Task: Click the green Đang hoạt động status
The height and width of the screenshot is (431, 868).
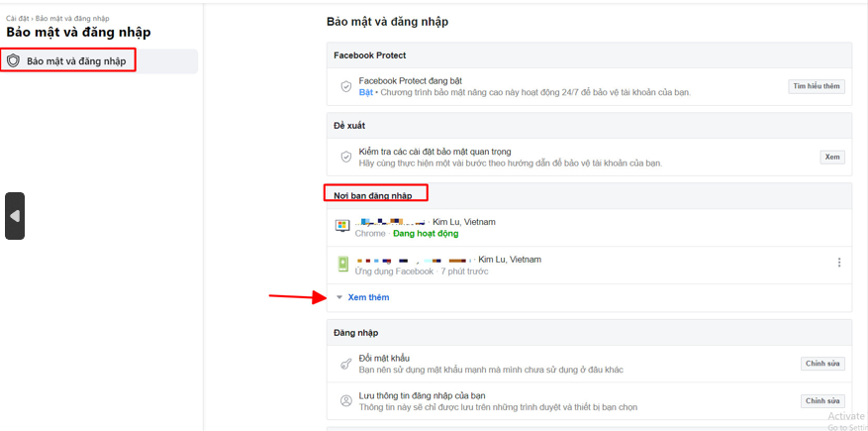Action: 426,234
